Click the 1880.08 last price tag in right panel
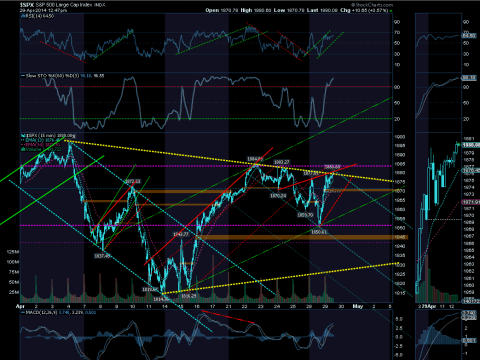 pyautogui.click(x=471, y=145)
